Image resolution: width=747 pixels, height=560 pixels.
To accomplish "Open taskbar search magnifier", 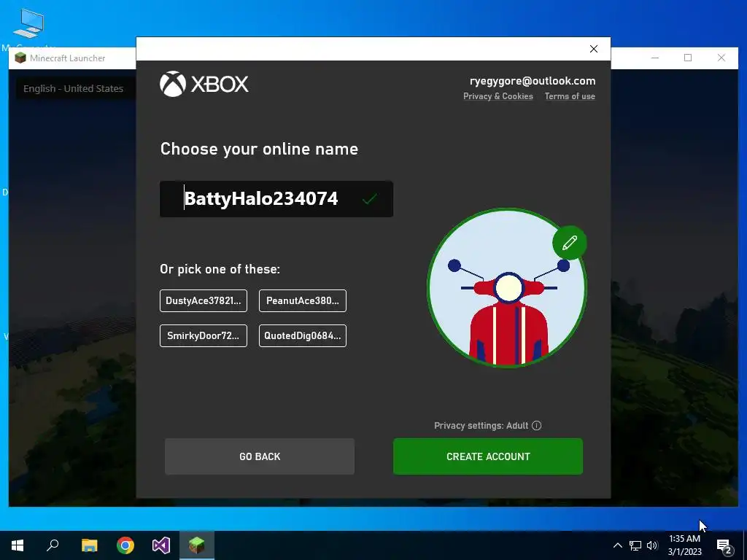I will (x=53, y=545).
